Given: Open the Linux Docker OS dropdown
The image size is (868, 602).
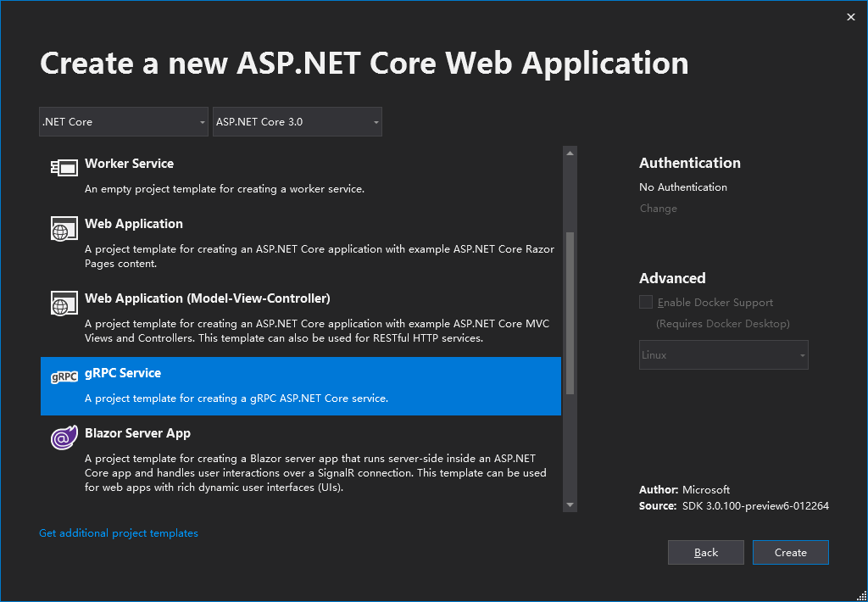Looking at the screenshot, I should (x=723, y=354).
